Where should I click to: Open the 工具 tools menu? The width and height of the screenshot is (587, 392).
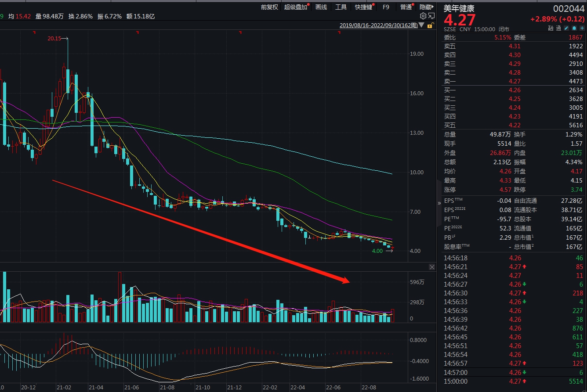341,7
